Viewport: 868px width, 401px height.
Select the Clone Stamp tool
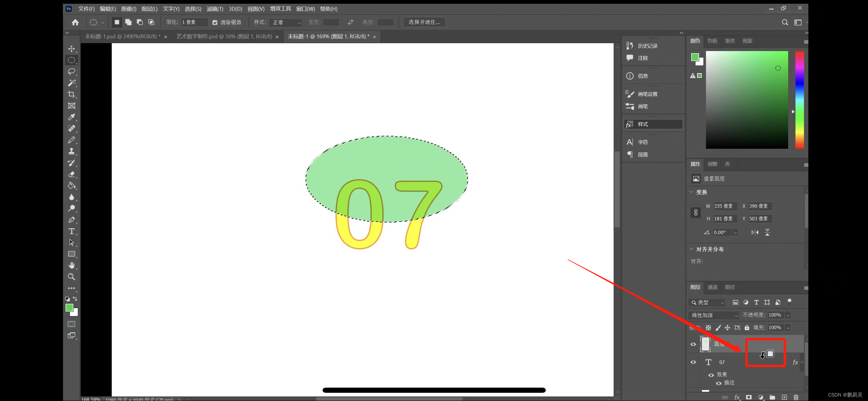[x=71, y=151]
